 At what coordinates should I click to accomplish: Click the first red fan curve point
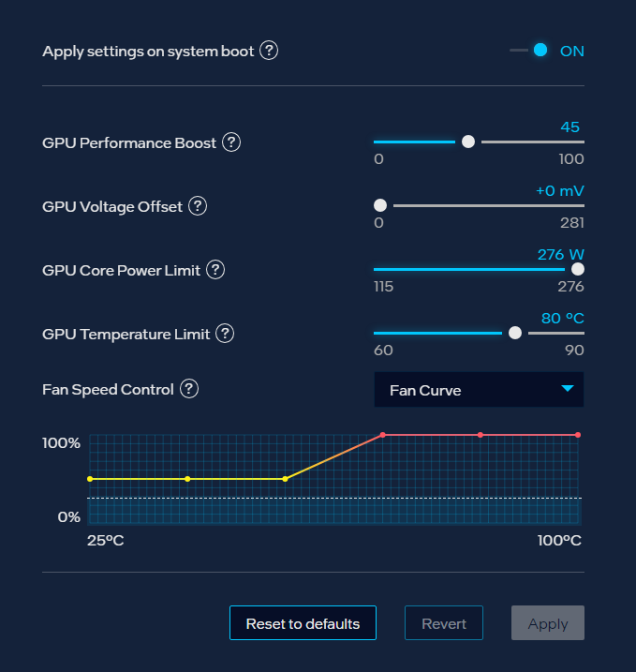coord(383,435)
